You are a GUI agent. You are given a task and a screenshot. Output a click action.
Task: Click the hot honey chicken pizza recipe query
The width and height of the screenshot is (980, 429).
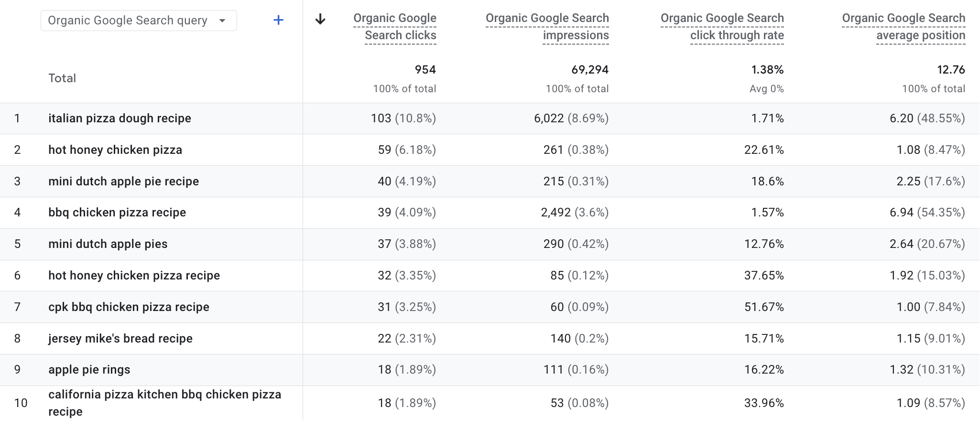click(134, 276)
